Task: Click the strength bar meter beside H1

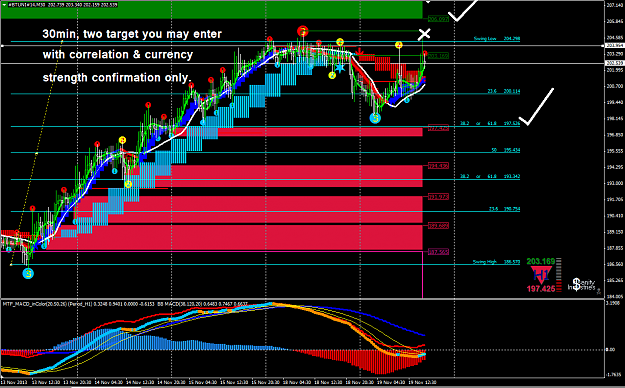Action: coord(559,275)
